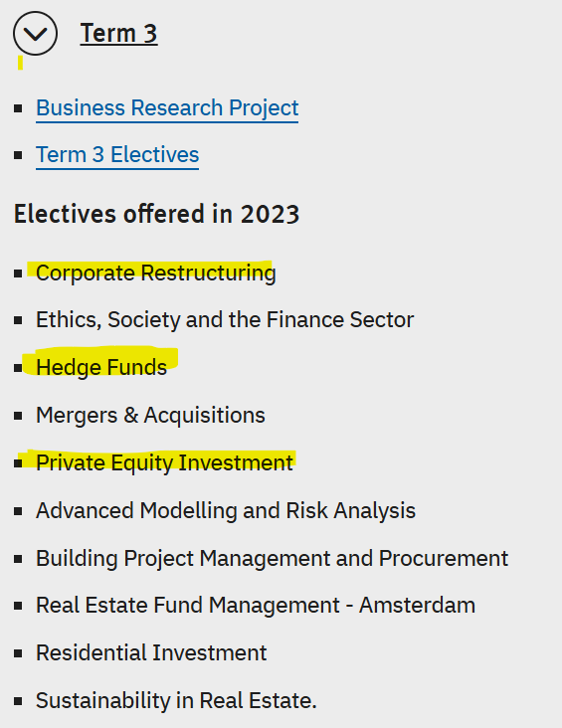Click the Term 3 heading
Screen dimensions: 562x728
(x=119, y=34)
